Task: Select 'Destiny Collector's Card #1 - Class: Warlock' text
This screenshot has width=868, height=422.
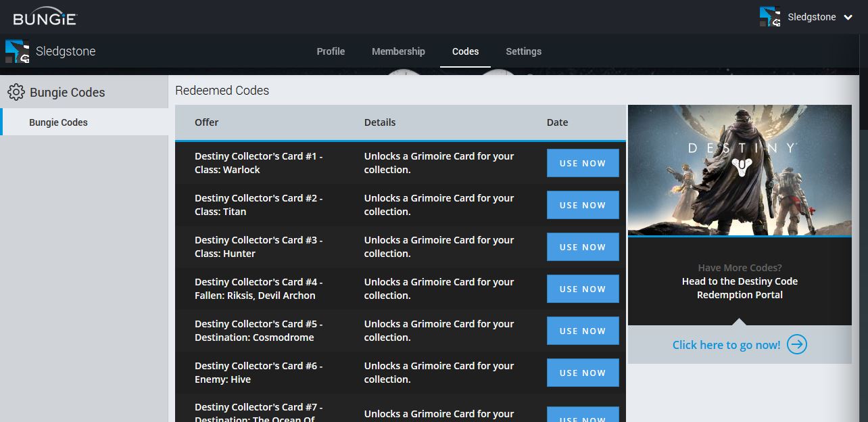Action: 259,163
